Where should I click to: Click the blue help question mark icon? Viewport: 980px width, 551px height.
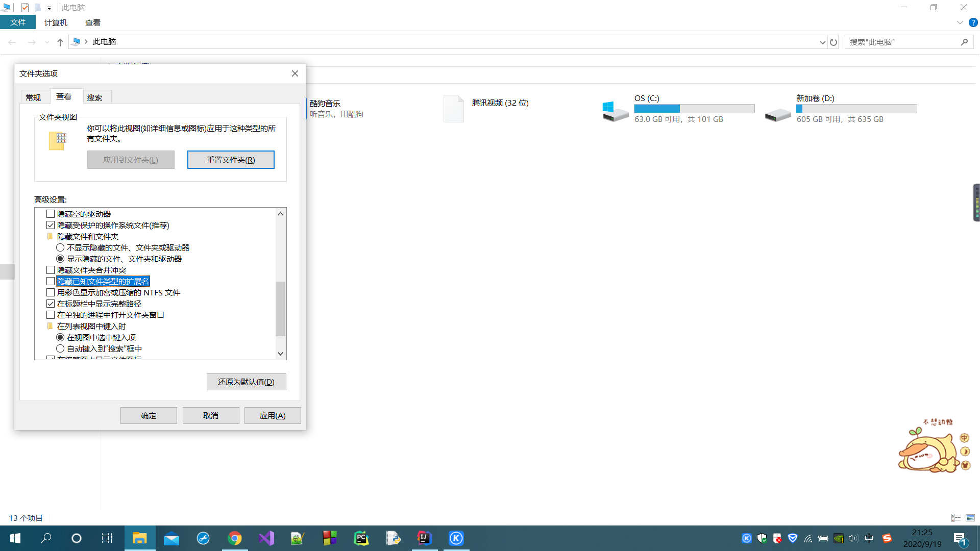point(973,22)
